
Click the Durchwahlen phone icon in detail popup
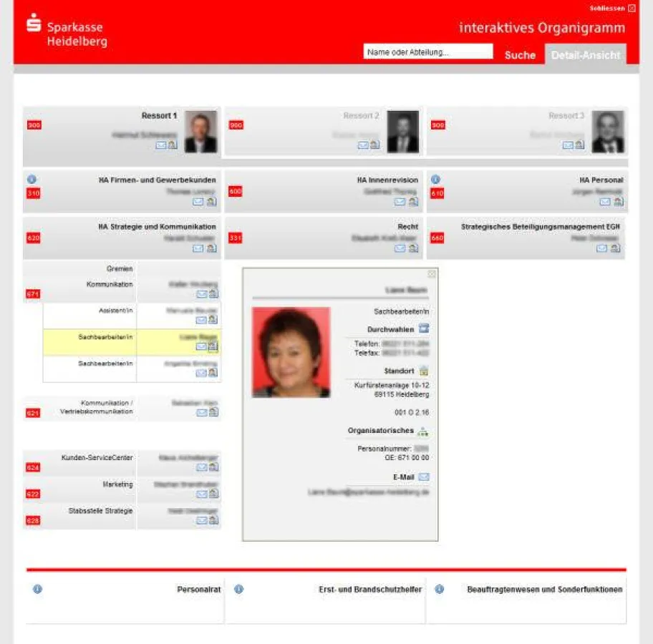[424, 328]
